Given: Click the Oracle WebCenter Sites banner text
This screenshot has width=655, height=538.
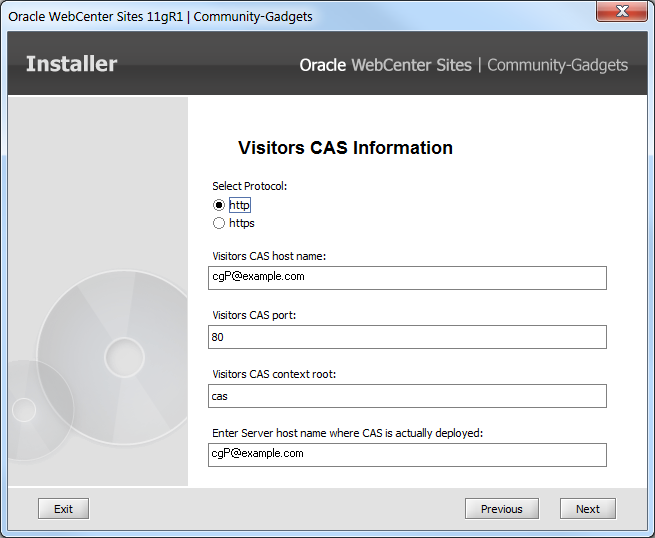Looking at the screenshot, I should [x=386, y=65].
